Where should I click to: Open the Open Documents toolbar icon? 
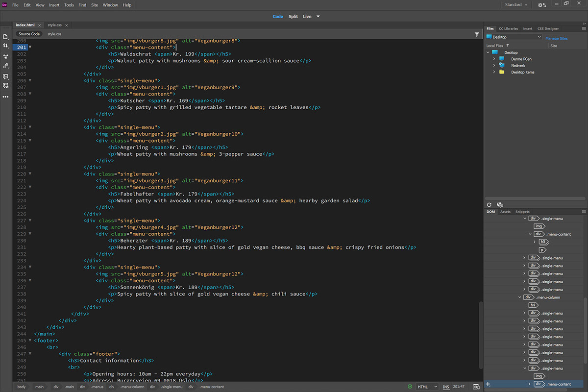[x=6, y=37]
